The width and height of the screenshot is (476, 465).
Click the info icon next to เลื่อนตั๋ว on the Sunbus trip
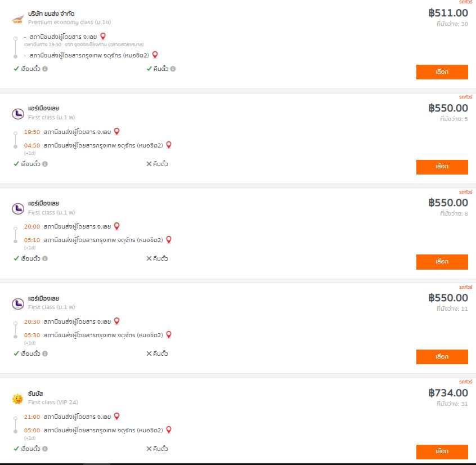coord(45,449)
